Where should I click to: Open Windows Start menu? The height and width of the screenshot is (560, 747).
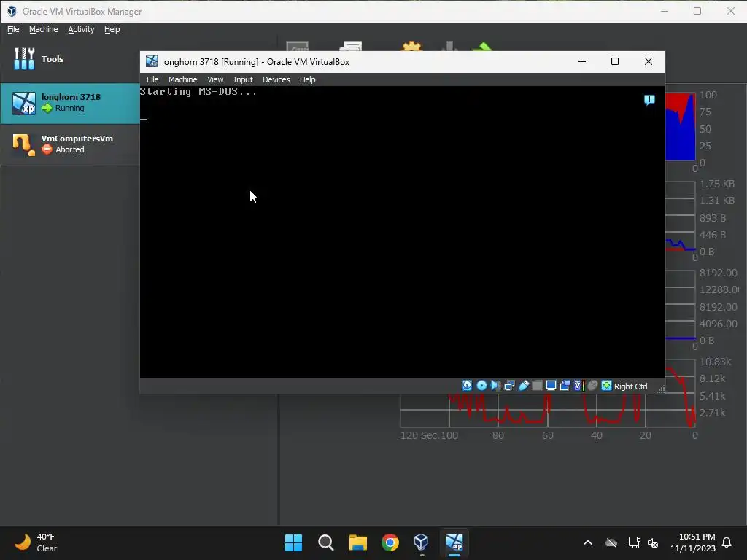click(x=293, y=542)
